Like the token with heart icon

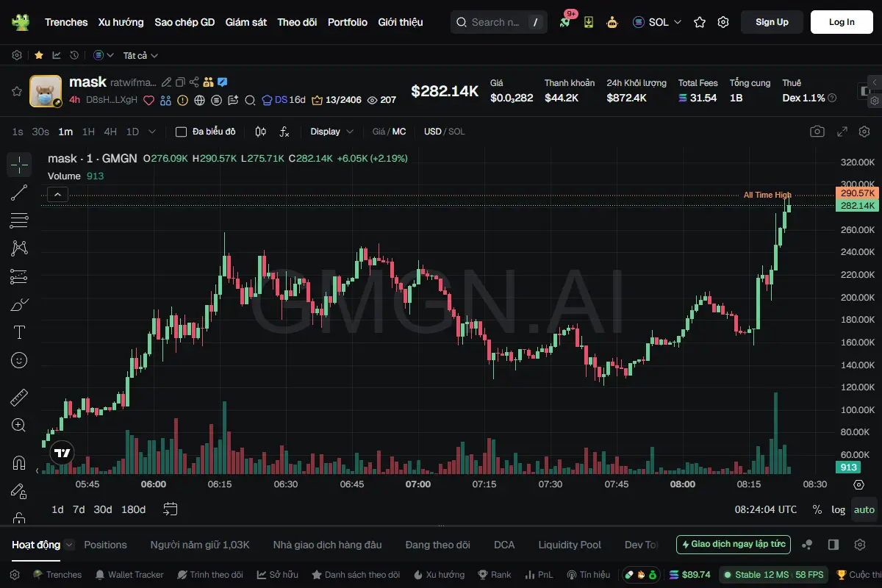148,100
